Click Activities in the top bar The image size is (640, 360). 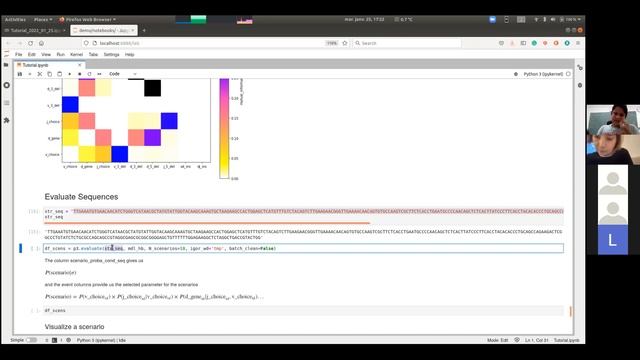point(15,19)
